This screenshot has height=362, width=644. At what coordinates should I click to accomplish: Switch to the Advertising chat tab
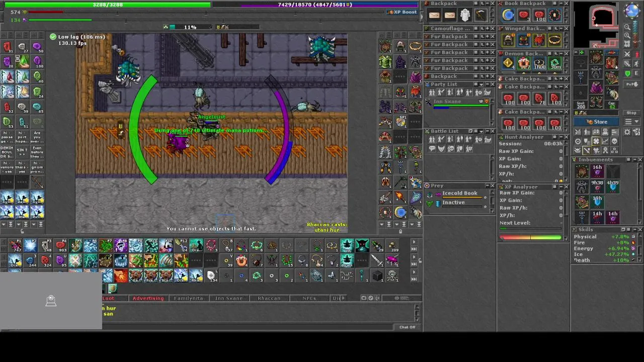coord(148,298)
